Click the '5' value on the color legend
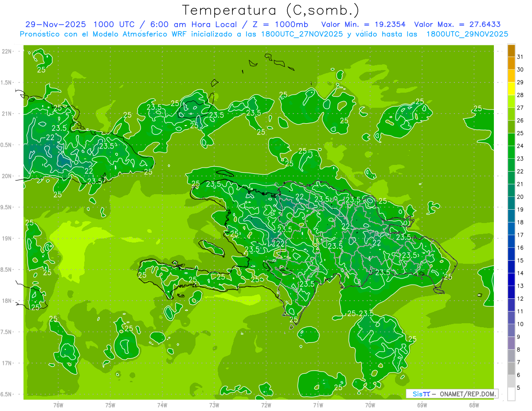The width and height of the screenshot is (532, 411). coord(518,388)
